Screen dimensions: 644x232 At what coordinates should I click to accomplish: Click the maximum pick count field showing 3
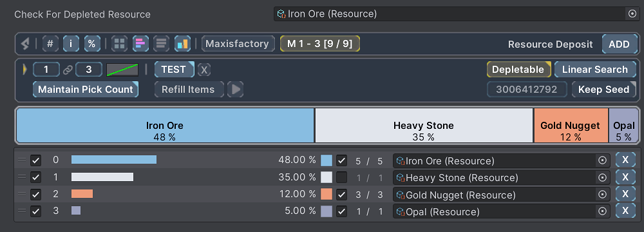[x=89, y=70]
